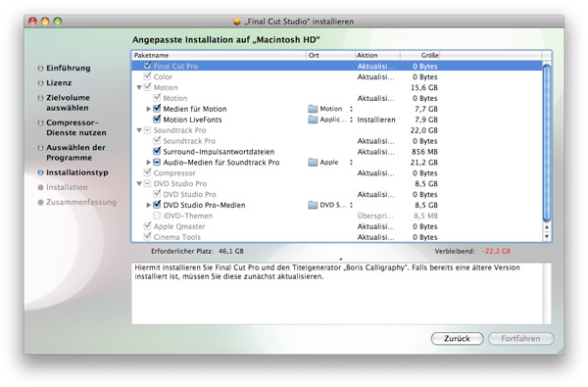Viewport: 588px width, 387px height.
Task: Expand Audio-Medien für Soundtrack Pro subtree
Action: pos(149,163)
